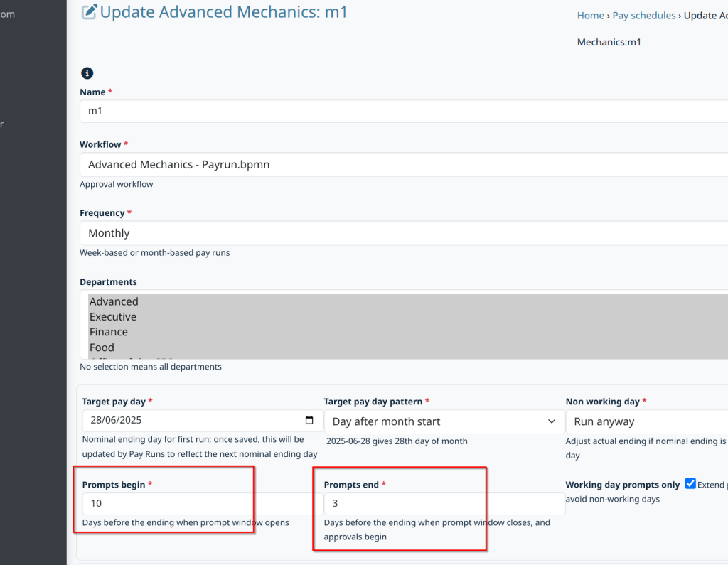Click the Update Advanced Mechanics heading text

[223, 12]
